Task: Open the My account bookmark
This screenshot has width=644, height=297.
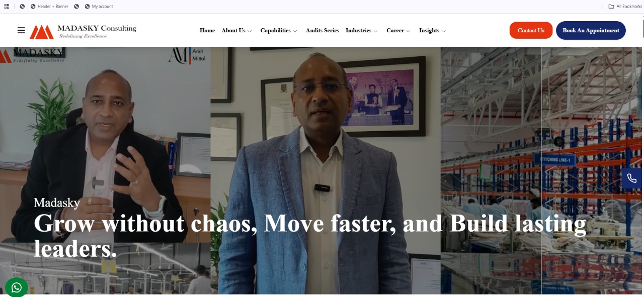Action: [x=99, y=7]
